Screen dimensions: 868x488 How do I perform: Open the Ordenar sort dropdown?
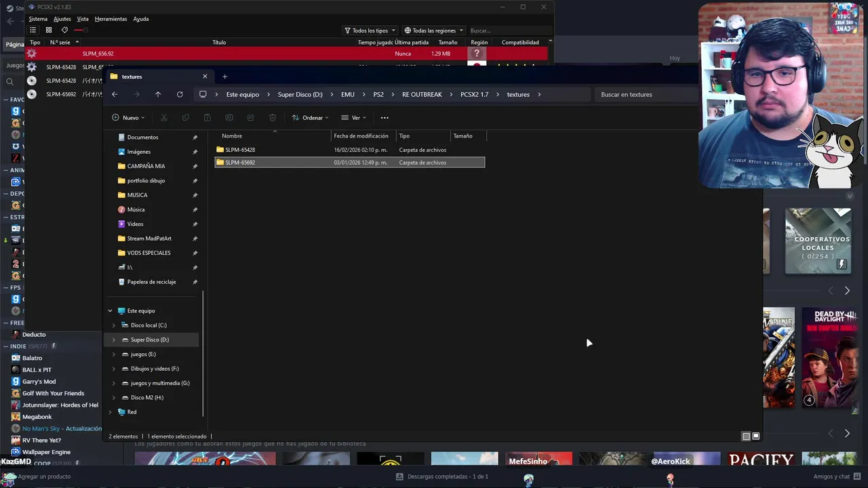[310, 118]
